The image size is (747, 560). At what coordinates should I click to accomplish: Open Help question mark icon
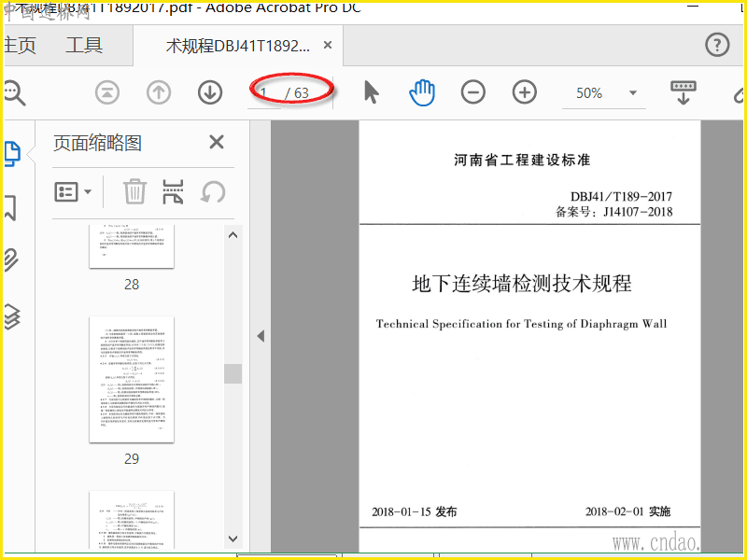coord(717,45)
